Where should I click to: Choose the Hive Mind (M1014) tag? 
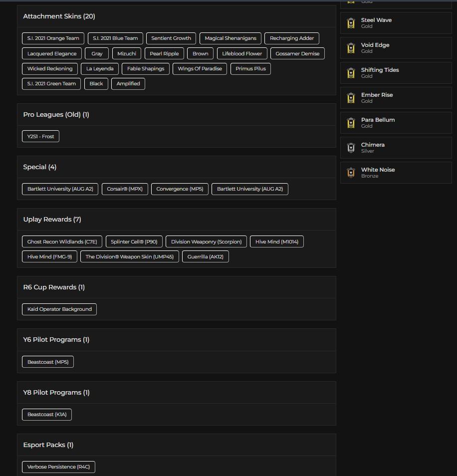click(x=277, y=241)
